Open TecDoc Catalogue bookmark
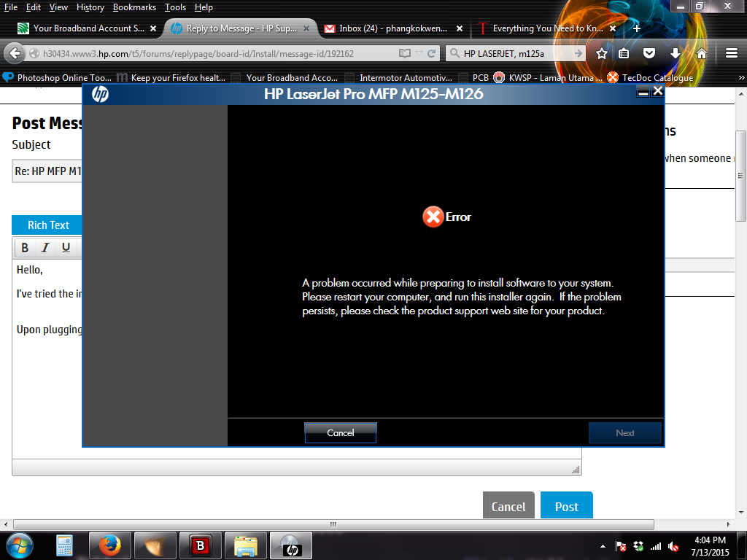The height and width of the screenshot is (560, 747). click(x=650, y=77)
